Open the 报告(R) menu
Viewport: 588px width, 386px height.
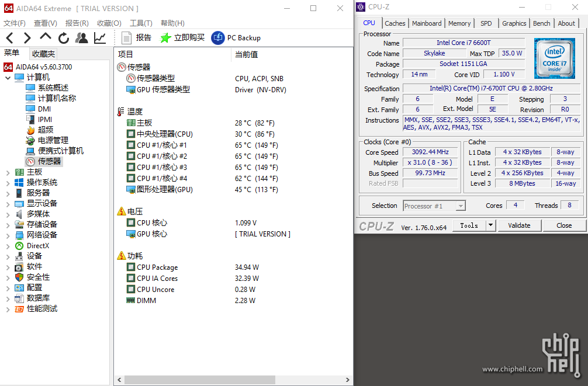(x=77, y=23)
